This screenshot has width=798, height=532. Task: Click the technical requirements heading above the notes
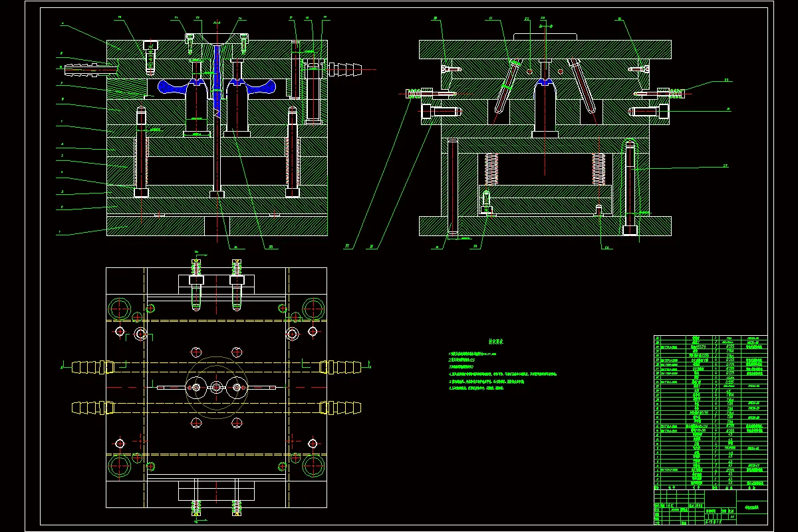pyautogui.click(x=495, y=341)
